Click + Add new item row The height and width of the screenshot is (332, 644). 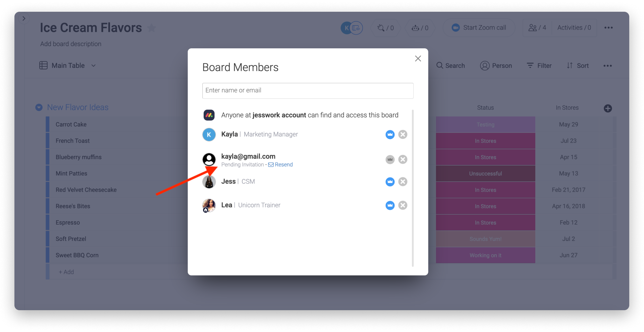66,272
